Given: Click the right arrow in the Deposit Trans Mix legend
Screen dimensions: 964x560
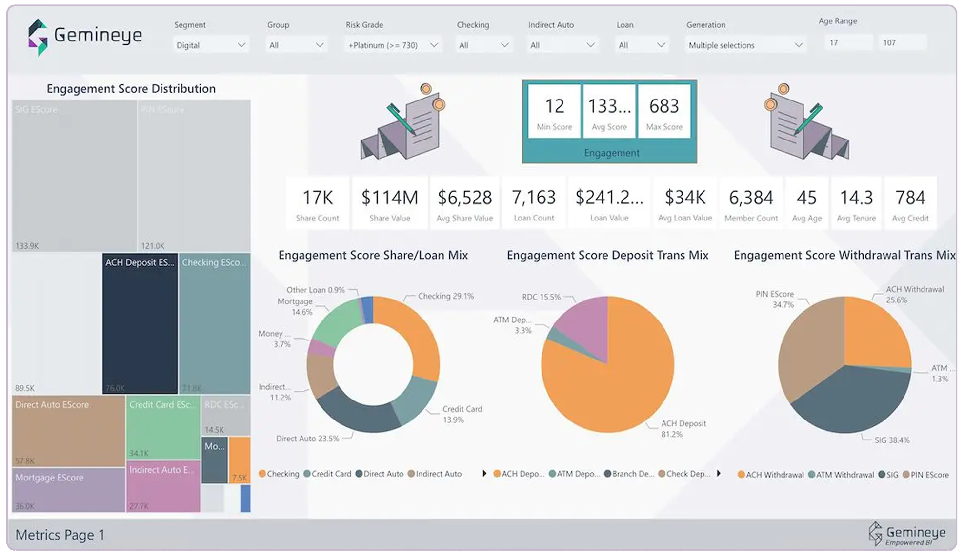Looking at the screenshot, I should [719, 474].
